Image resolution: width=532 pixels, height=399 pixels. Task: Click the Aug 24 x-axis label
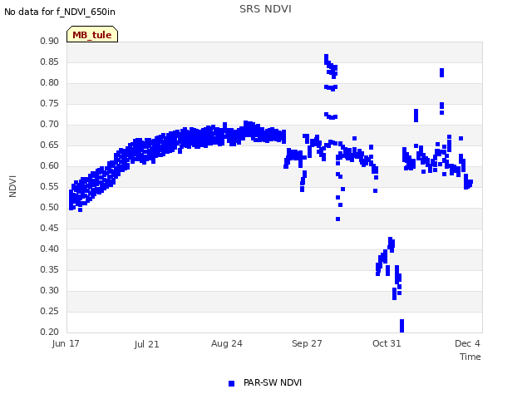[x=227, y=343]
